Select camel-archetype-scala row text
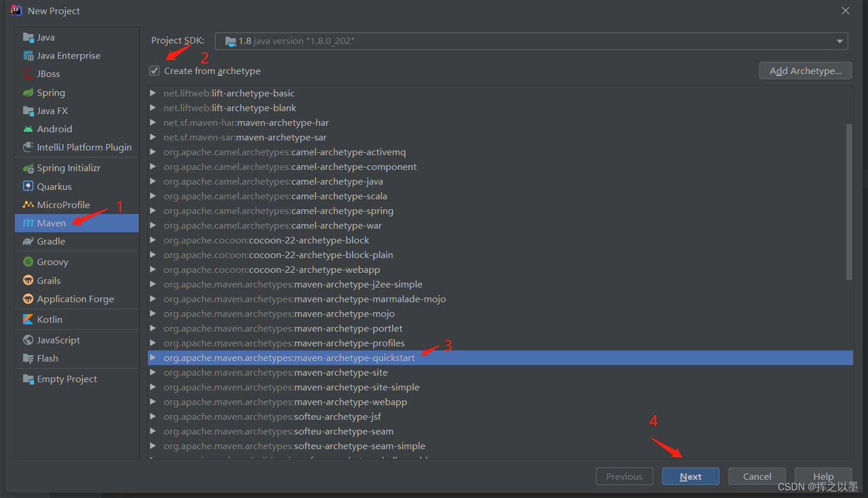 click(x=275, y=196)
